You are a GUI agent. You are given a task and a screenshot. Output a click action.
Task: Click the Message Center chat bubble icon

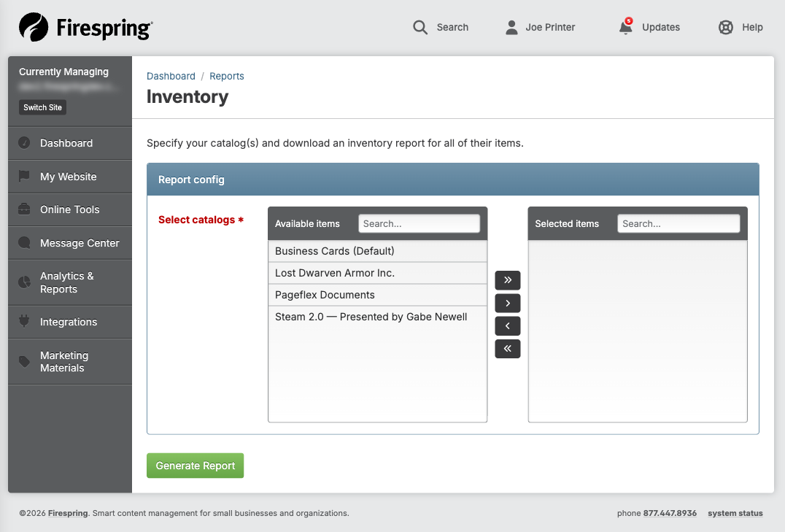coord(24,243)
